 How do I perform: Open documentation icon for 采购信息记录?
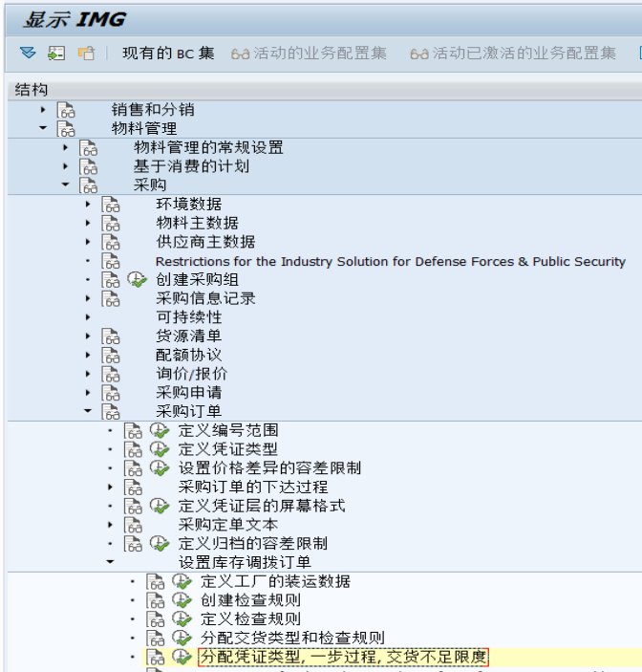111,298
